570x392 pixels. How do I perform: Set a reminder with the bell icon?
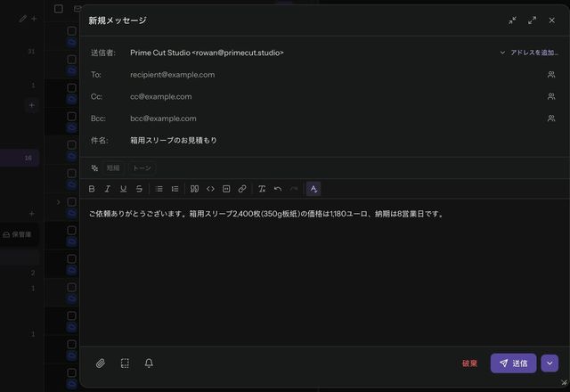coord(149,363)
